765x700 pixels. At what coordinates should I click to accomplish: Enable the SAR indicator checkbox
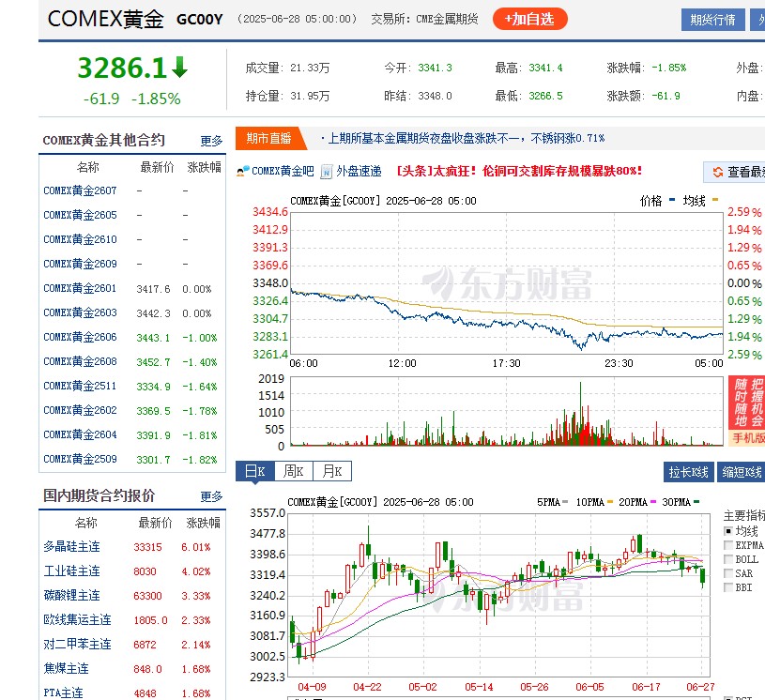pos(728,573)
